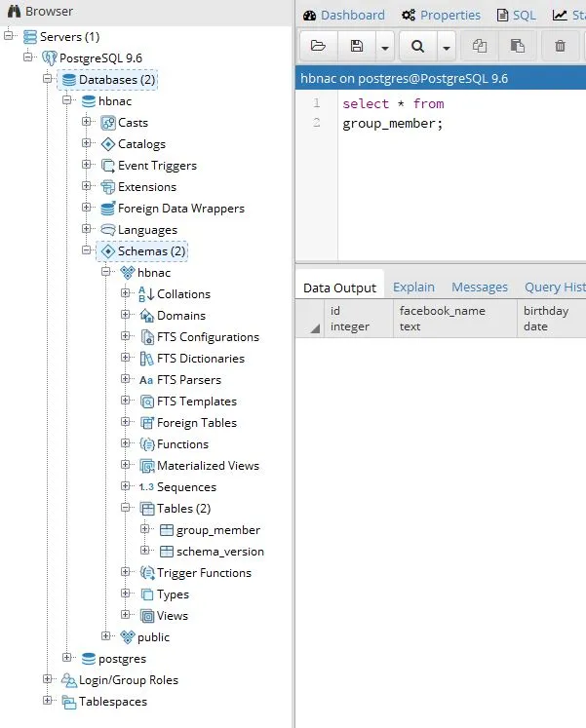Click the Casts icon
The image size is (586, 728).
[x=107, y=123]
